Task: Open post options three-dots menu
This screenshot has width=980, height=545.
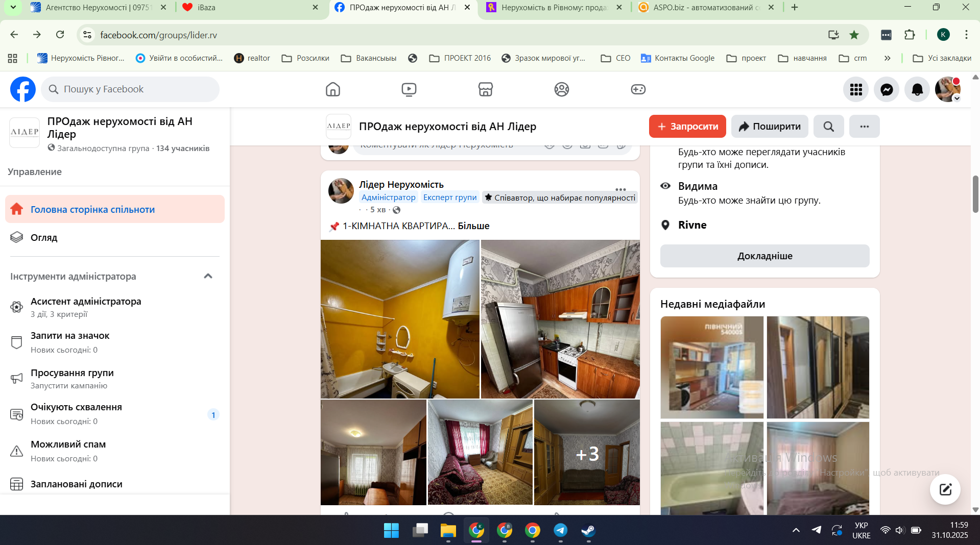Action: 620,189
